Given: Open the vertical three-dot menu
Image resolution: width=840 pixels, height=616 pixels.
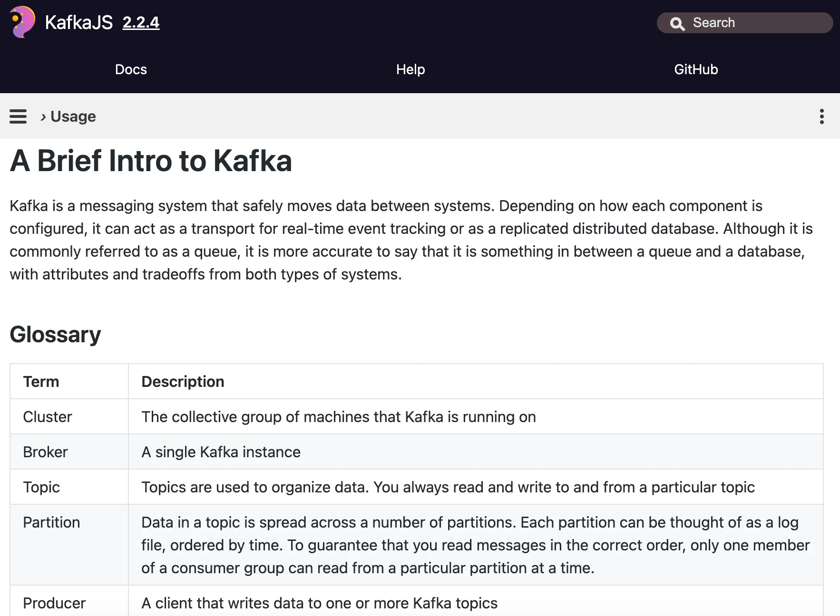Looking at the screenshot, I should click(x=821, y=116).
